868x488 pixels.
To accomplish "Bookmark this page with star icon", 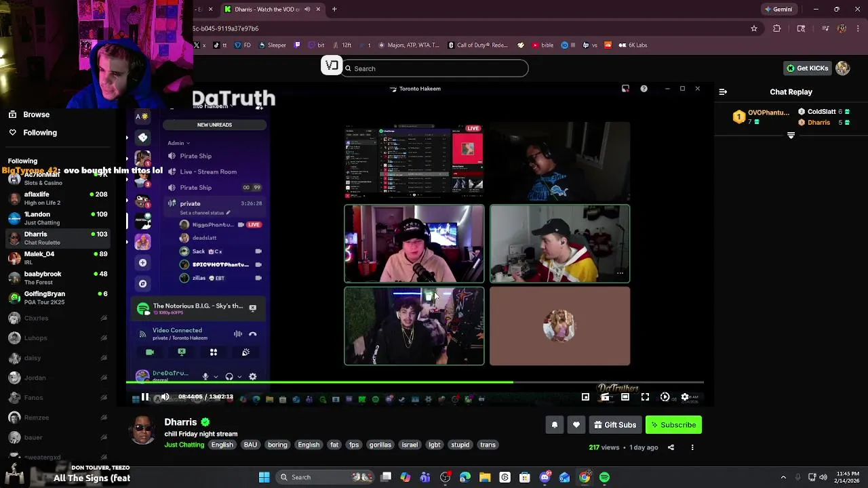I will pyautogui.click(x=753, y=28).
